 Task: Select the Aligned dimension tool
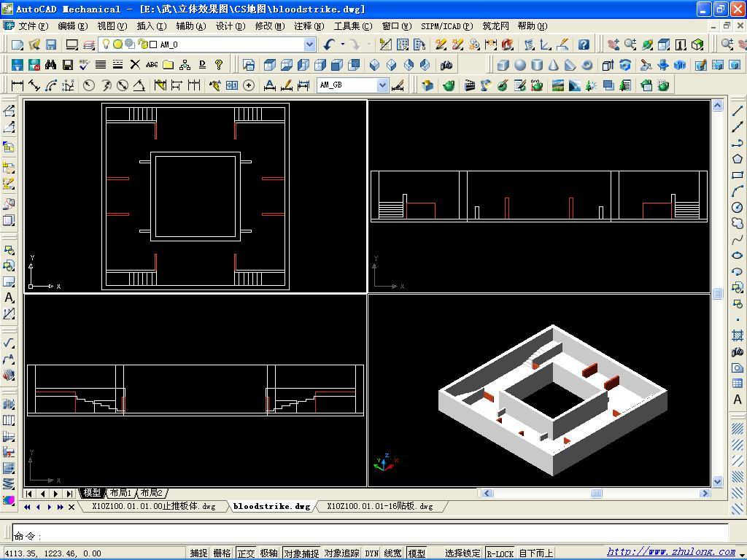(34, 85)
